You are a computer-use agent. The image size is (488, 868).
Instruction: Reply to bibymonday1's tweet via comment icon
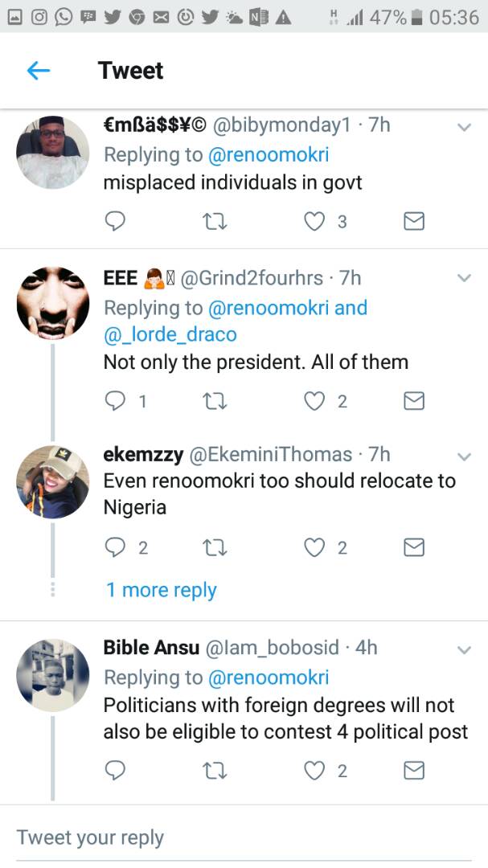(116, 221)
